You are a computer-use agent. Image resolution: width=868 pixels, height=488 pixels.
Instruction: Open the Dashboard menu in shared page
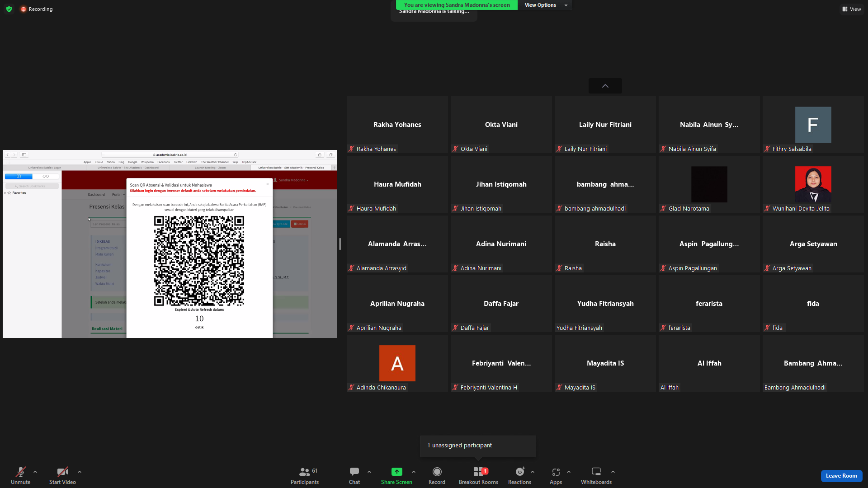tap(96, 195)
